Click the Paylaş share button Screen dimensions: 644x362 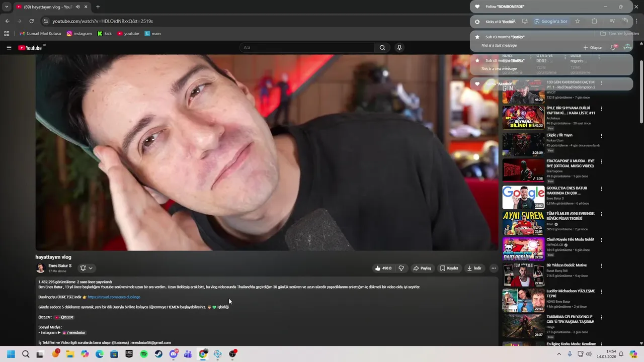(422, 268)
